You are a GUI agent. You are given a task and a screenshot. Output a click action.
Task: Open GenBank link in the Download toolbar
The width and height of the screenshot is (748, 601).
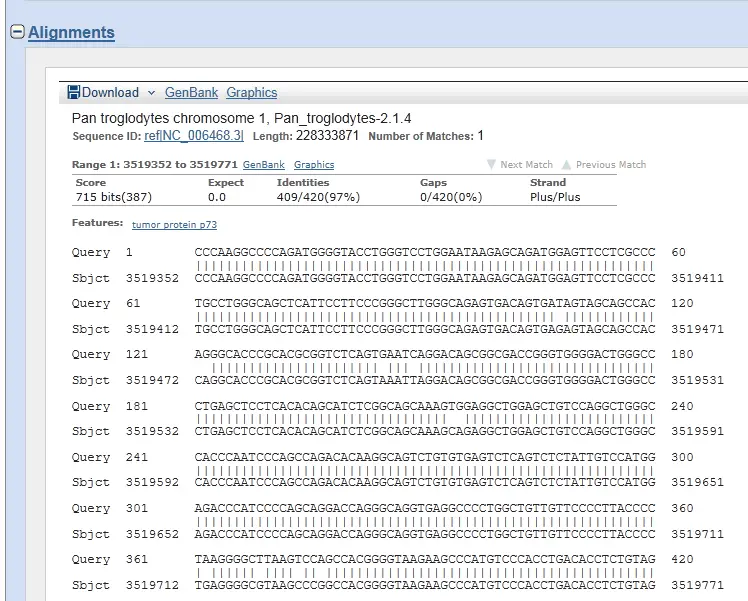(191, 92)
